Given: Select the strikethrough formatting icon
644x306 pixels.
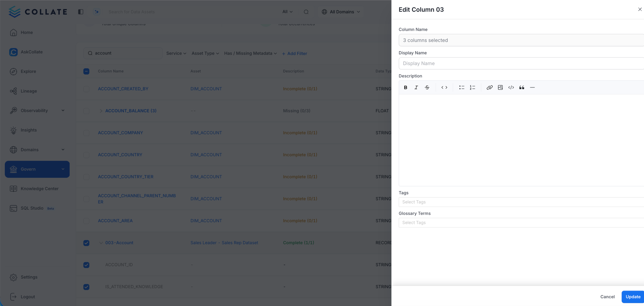Looking at the screenshot, I should click(427, 87).
